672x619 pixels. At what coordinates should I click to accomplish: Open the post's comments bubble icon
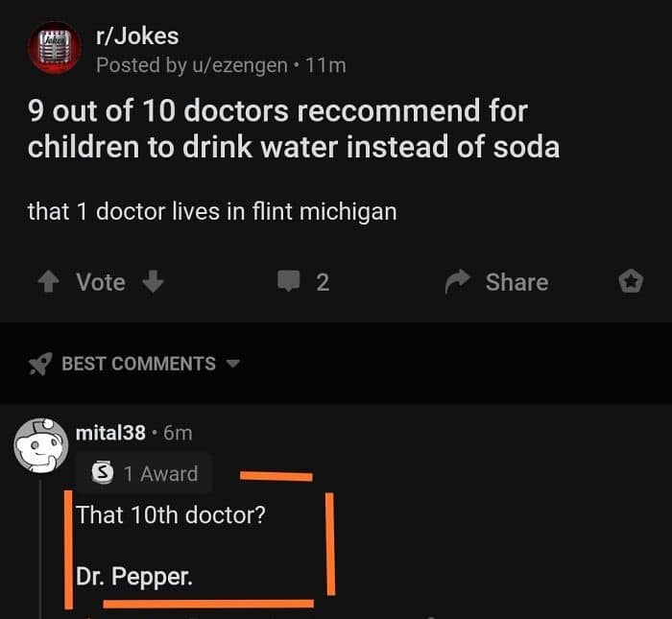288,281
